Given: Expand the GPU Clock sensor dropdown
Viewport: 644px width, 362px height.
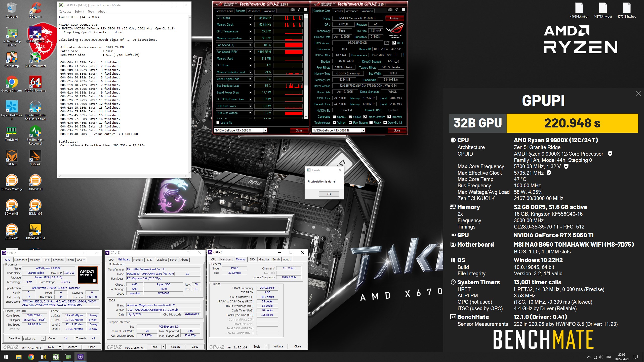Looking at the screenshot, I should [x=250, y=18].
